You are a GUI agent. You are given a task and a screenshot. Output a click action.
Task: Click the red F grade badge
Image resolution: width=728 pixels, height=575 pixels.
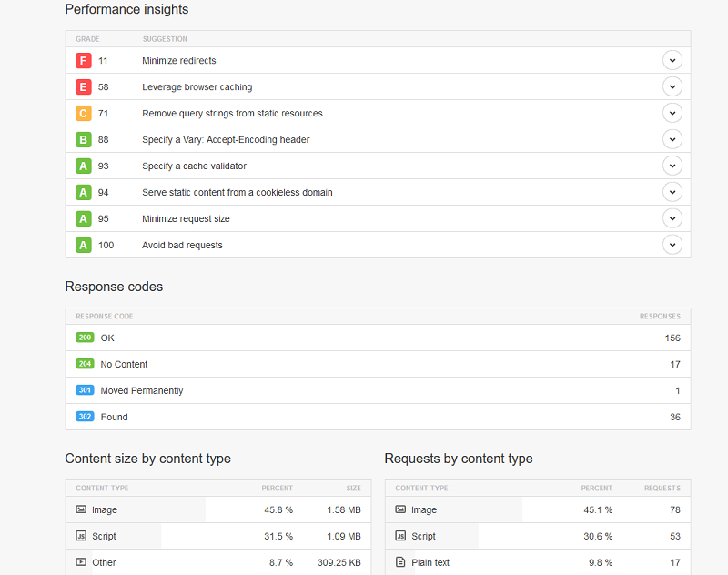point(83,61)
